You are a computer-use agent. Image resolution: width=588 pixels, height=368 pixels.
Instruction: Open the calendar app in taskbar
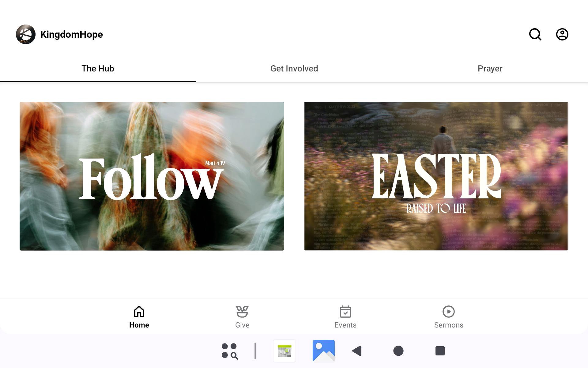285,351
